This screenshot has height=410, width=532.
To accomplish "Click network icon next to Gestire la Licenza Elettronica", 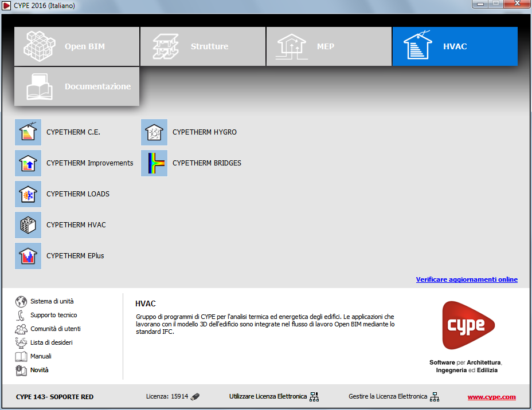I will point(435,396).
